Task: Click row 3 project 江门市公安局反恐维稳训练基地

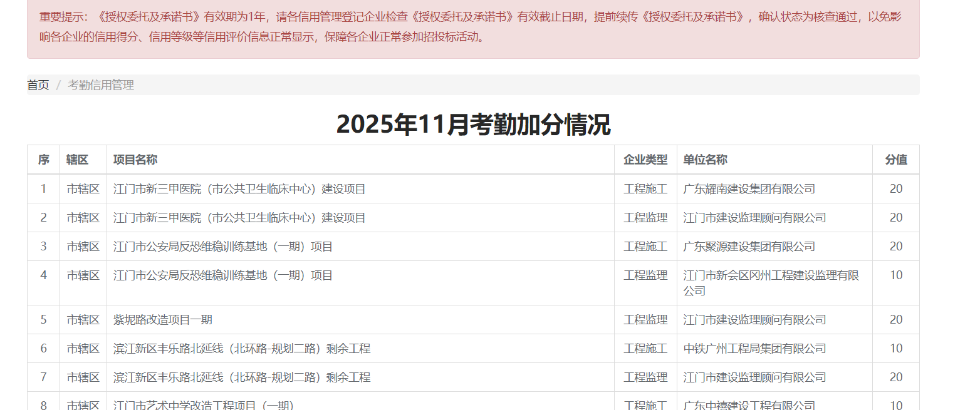Action: [223, 247]
